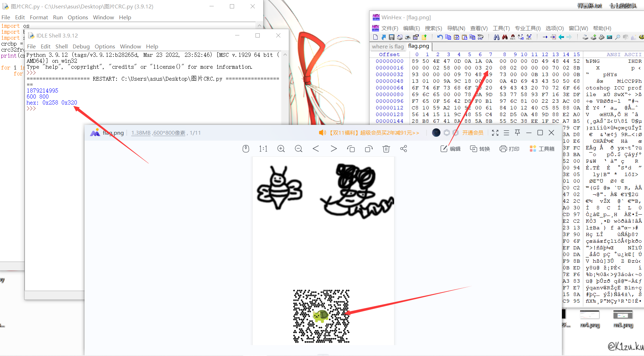Image resolution: width=644 pixels, height=356 pixels.
Task: Click Save floppy-disk icon in WinHex
Action: (x=392, y=37)
